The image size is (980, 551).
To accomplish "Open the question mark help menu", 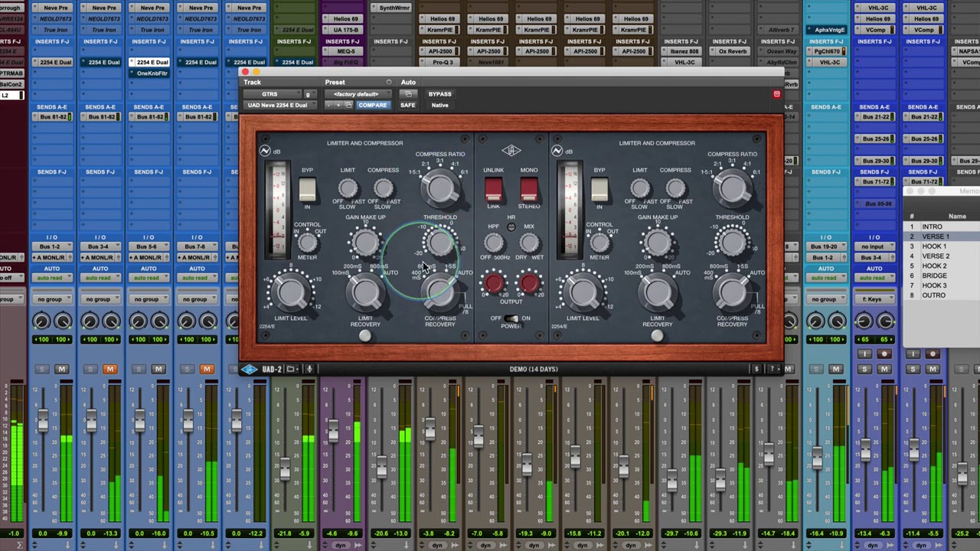I will (x=773, y=369).
